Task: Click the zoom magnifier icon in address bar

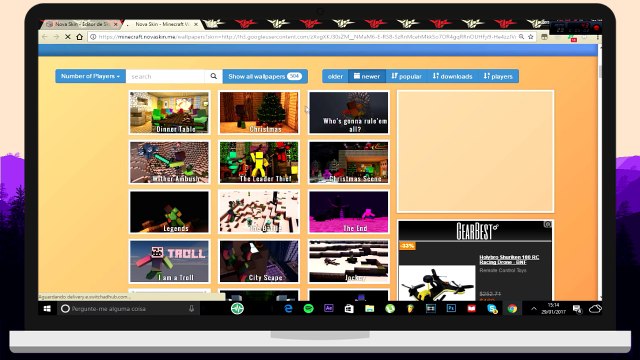Action: (522, 37)
